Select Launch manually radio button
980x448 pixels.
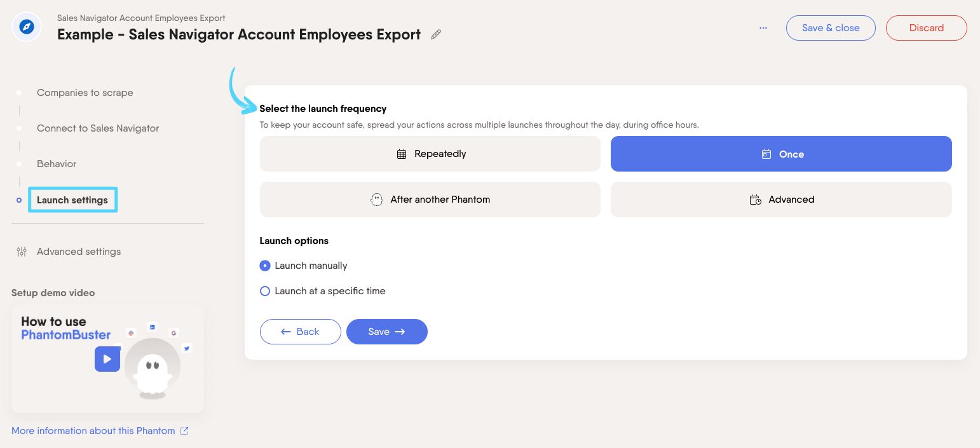(x=265, y=266)
